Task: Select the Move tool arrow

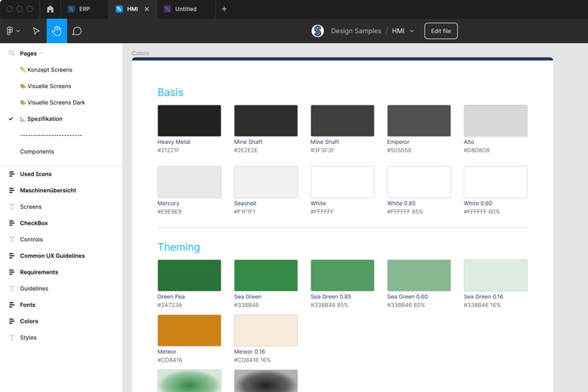Action: click(36, 31)
